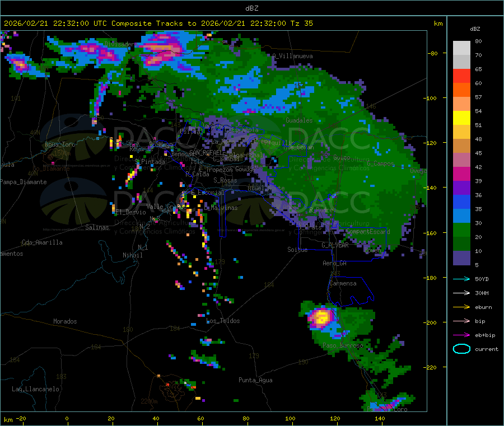
Task: Click the 'km' unit label at bottom left
Action: (8, 420)
